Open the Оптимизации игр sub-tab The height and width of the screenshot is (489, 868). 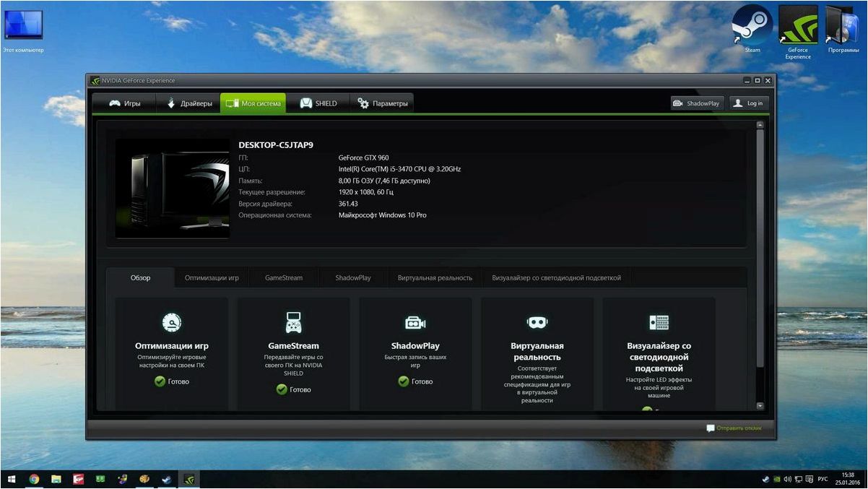tap(212, 277)
